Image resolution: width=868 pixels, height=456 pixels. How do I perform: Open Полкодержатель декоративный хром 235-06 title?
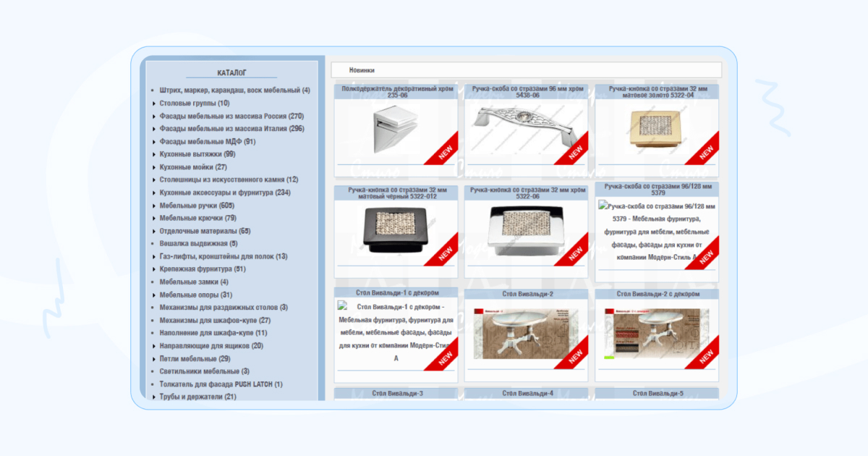397,92
